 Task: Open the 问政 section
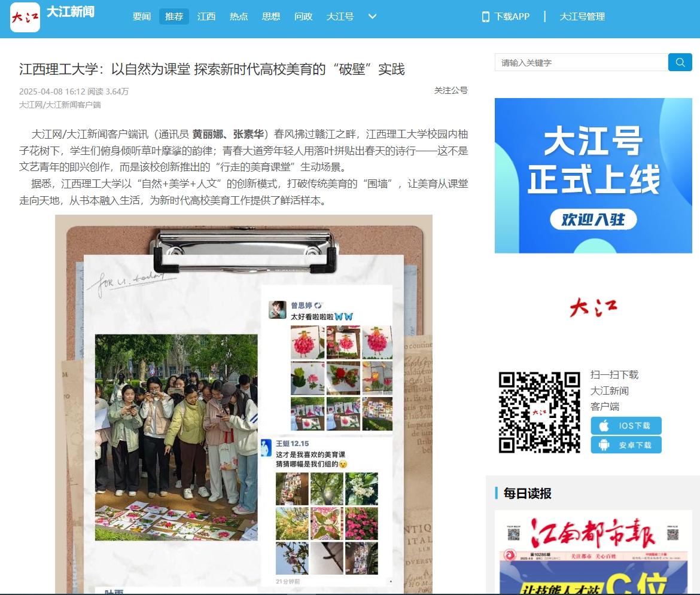click(303, 17)
